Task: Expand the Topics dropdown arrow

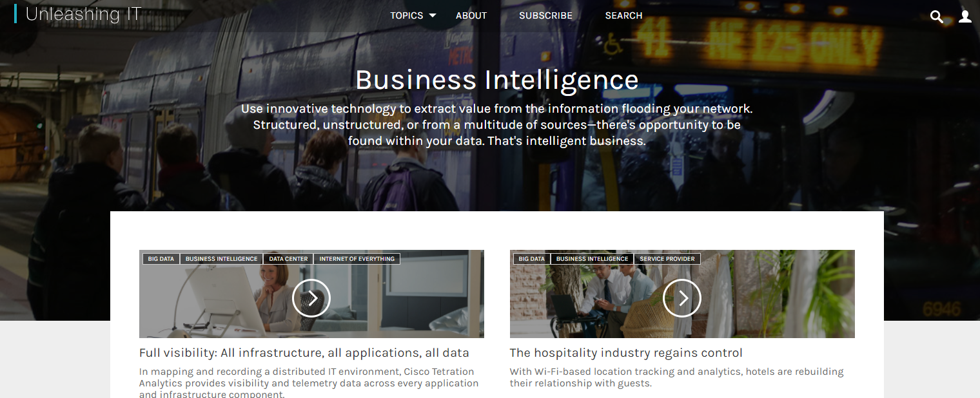Action: [433, 15]
